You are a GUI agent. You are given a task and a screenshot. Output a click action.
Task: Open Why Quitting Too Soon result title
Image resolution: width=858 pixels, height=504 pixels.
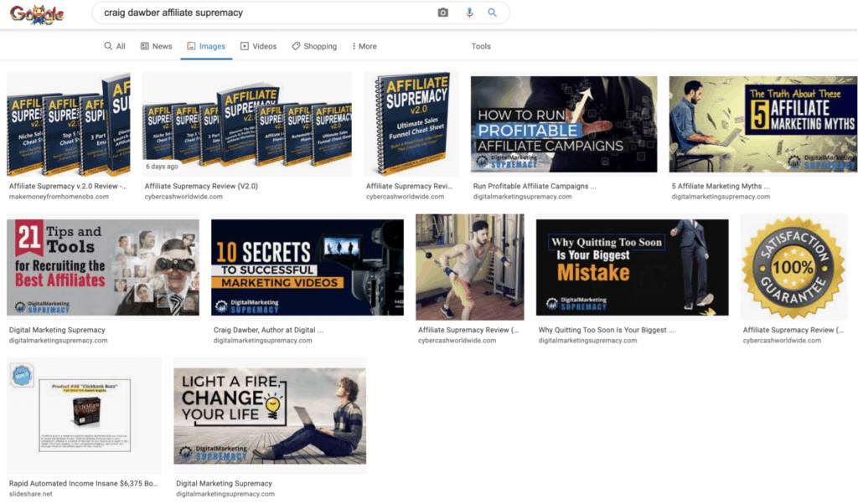click(x=607, y=330)
